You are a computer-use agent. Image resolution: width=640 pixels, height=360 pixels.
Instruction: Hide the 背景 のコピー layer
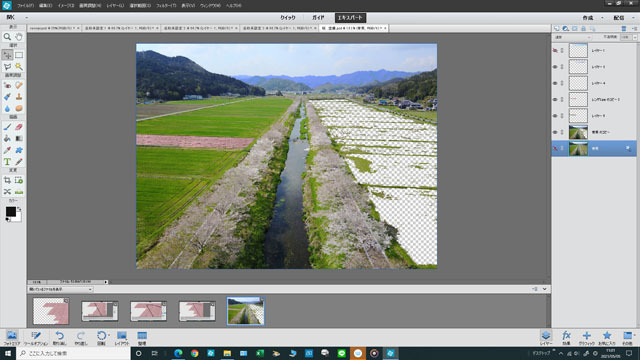pyautogui.click(x=555, y=132)
